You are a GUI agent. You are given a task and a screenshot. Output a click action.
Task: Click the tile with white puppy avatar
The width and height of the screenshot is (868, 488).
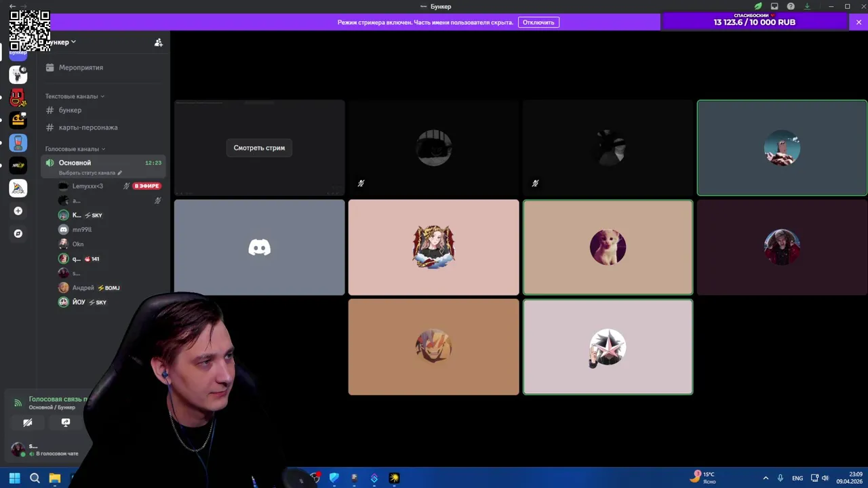click(x=608, y=247)
